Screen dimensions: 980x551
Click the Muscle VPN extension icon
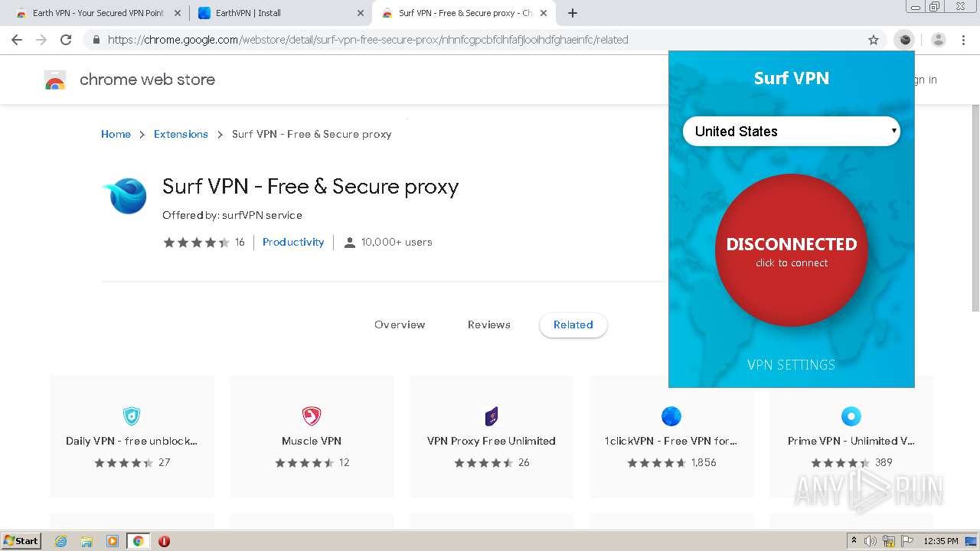pyautogui.click(x=312, y=416)
